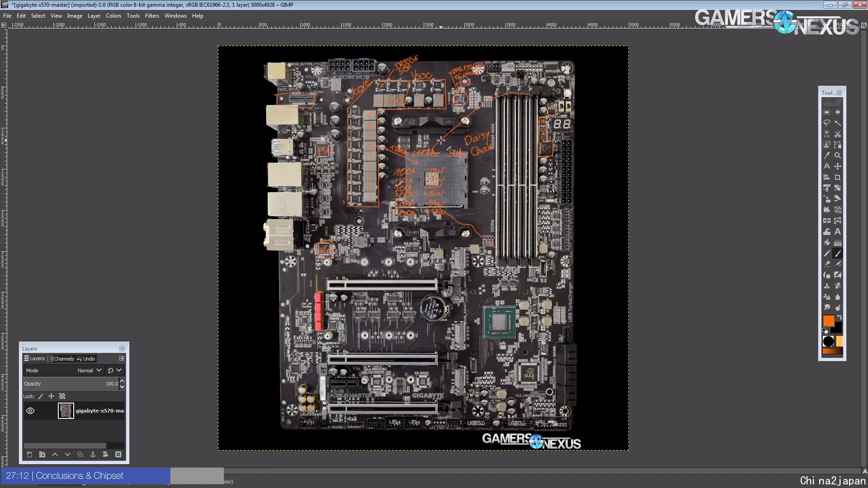
Task: Select the Clone stamp tool
Action: pos(827,286)
